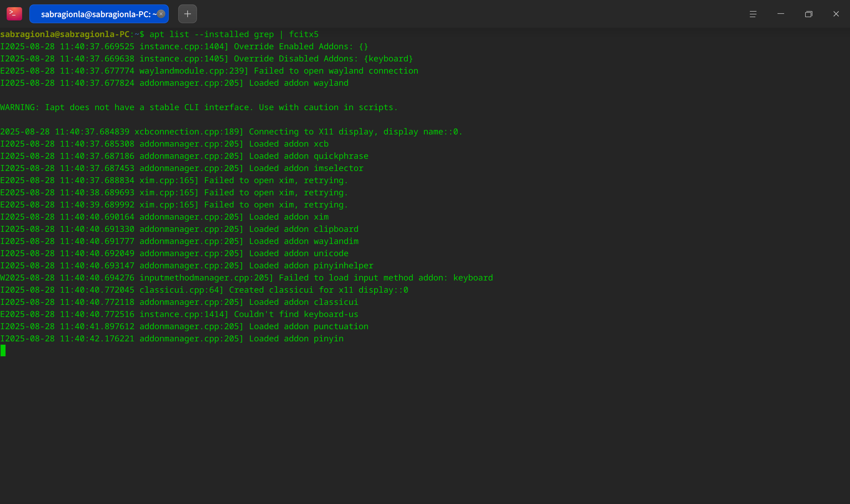Image resolution: width=850 pixels, height=504 pixels.
Task: Close the sabragionla@sabragionla-PC tab
Action: [161, 14]
